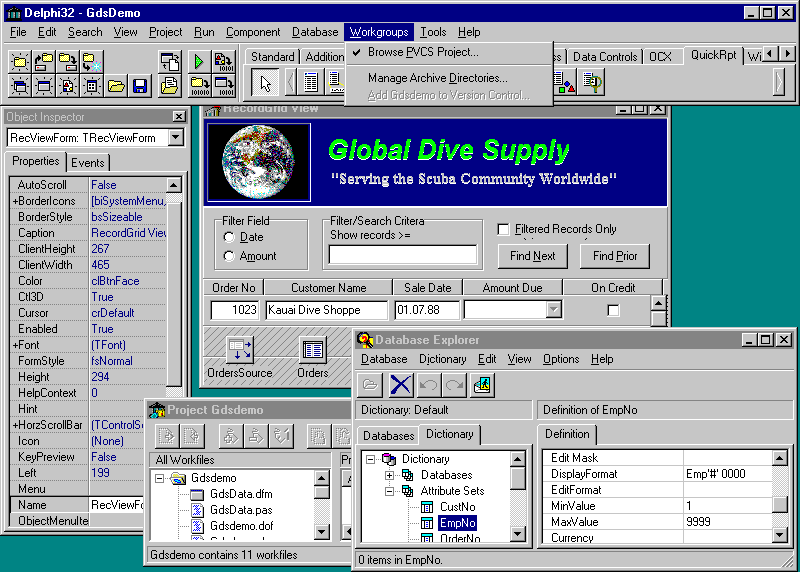Click the OrdersSource component icon on the form
The height and width of the screenshot is (572, 800).
240,349
